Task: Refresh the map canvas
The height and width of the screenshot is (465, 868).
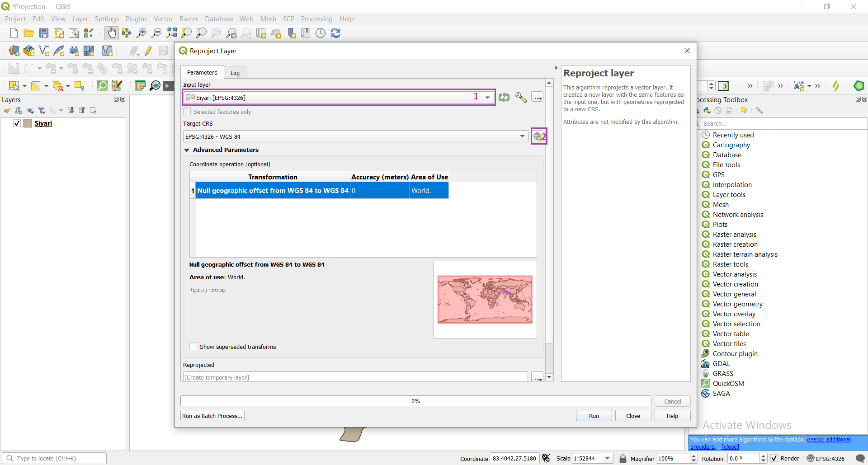Action: click(335, 33)
